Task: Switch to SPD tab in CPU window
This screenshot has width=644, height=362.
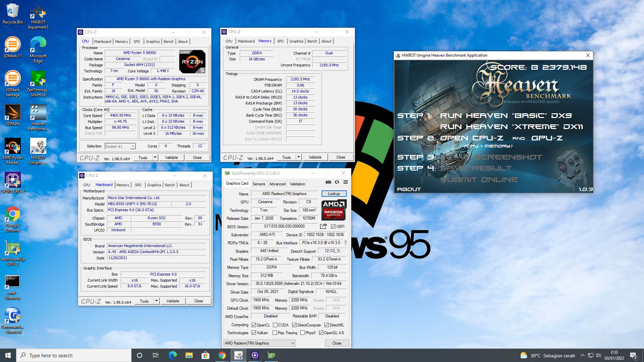Action: tap(137, 42)
